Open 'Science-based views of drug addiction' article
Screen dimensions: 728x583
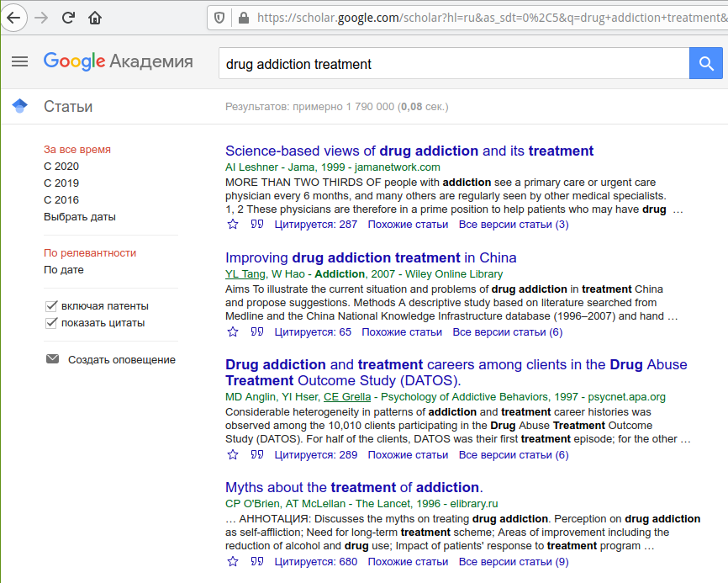(x=409, y=151)
